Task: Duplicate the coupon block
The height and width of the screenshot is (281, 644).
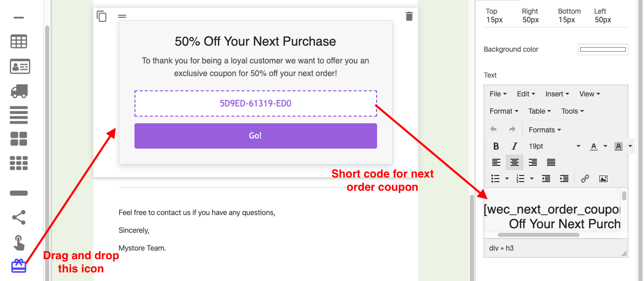Action: pyautogui.click(x=101, y=16)
